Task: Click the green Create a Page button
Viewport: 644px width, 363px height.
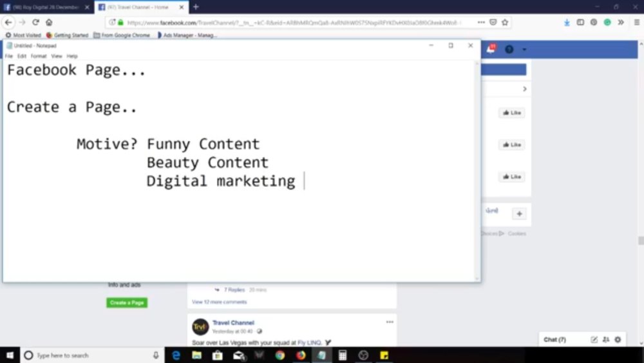Action: tap(127, 302)
